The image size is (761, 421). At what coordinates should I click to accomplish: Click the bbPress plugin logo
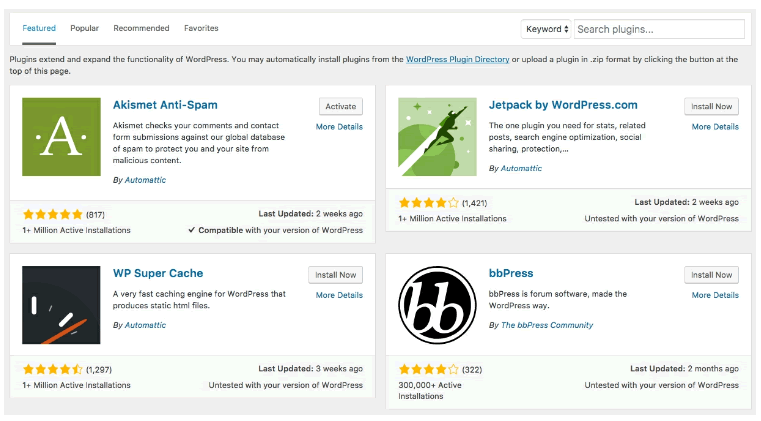coord(437,305)
